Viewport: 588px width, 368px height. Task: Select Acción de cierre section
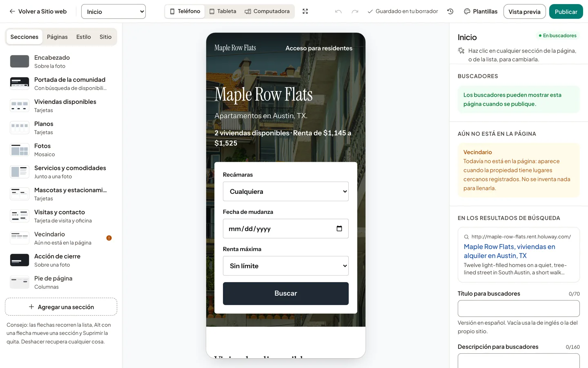click(61, 260)
